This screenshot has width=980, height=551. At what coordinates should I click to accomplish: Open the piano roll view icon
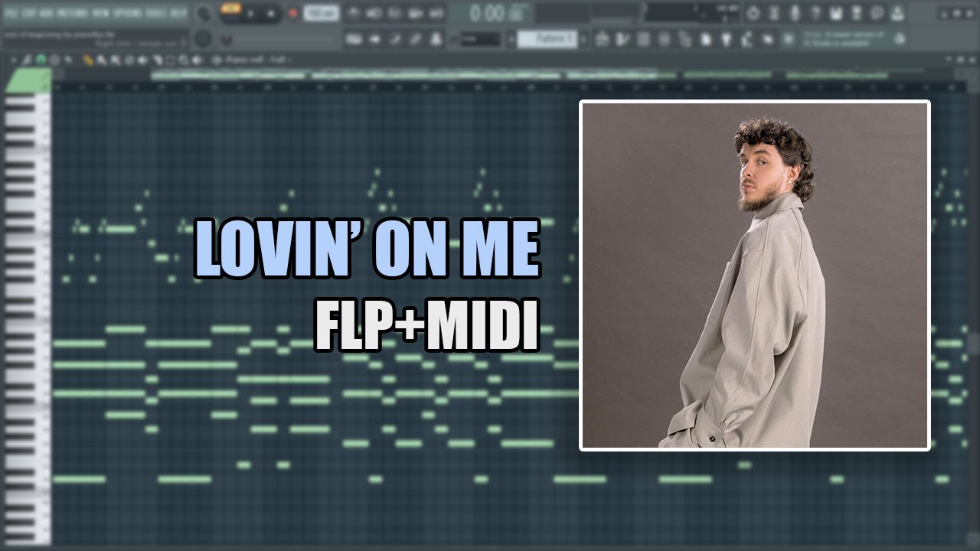click(622, 39)
